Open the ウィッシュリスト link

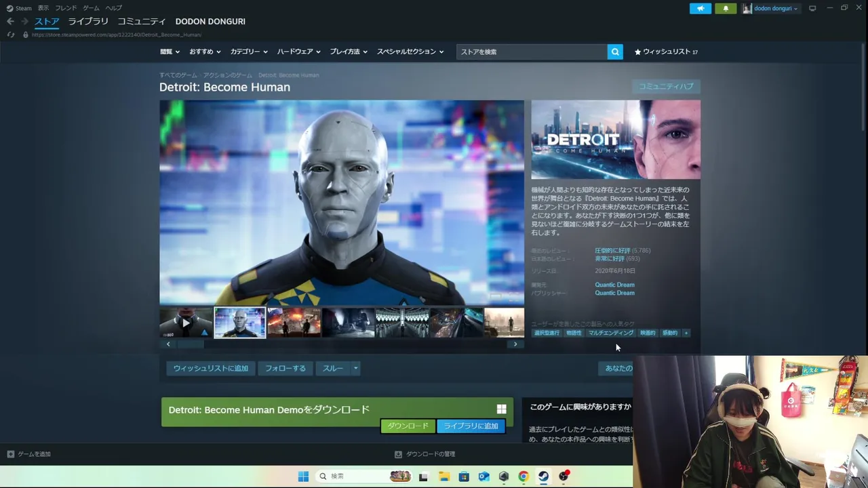666,52
